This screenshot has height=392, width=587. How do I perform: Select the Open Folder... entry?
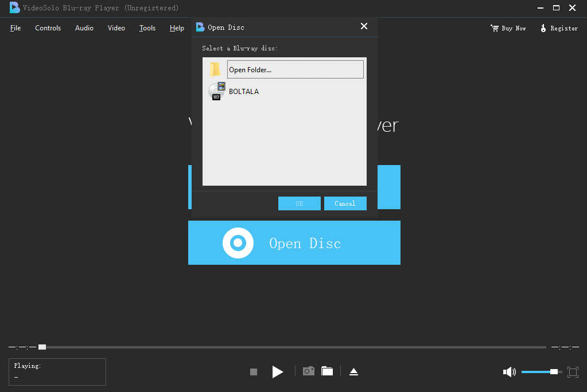pos(285,69)
